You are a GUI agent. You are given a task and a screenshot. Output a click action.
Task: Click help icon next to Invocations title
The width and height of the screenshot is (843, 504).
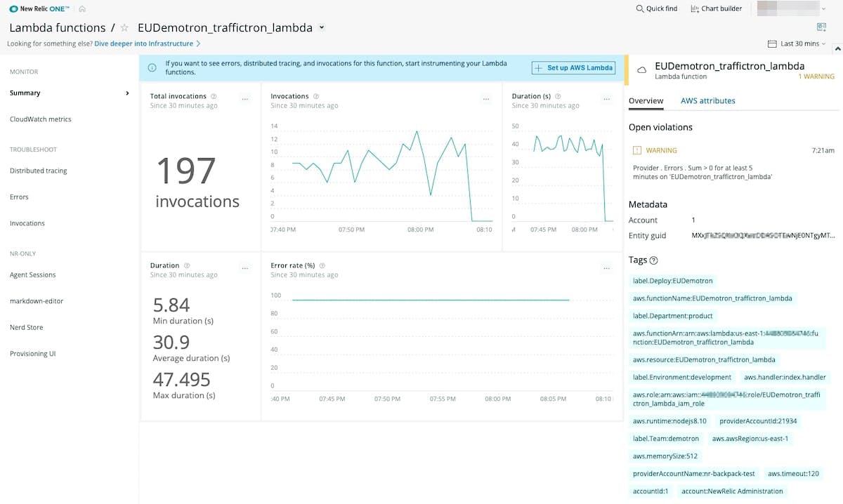click(316, 96)
